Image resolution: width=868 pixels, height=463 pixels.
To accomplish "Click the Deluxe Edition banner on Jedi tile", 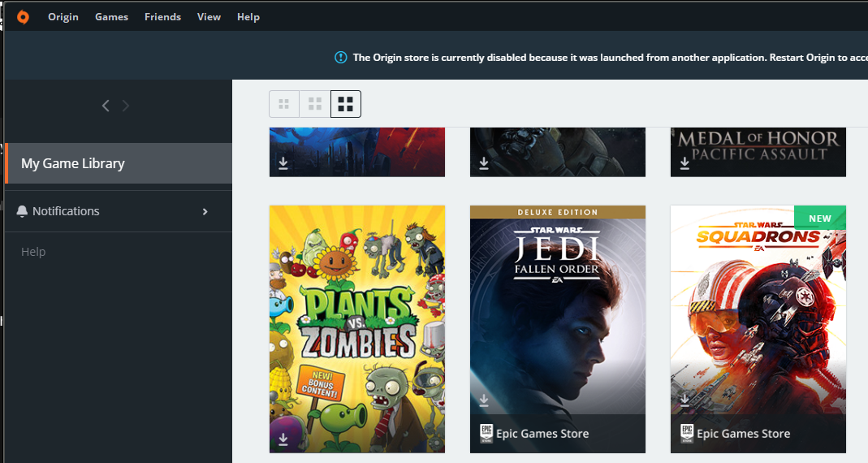I will 558,212.
